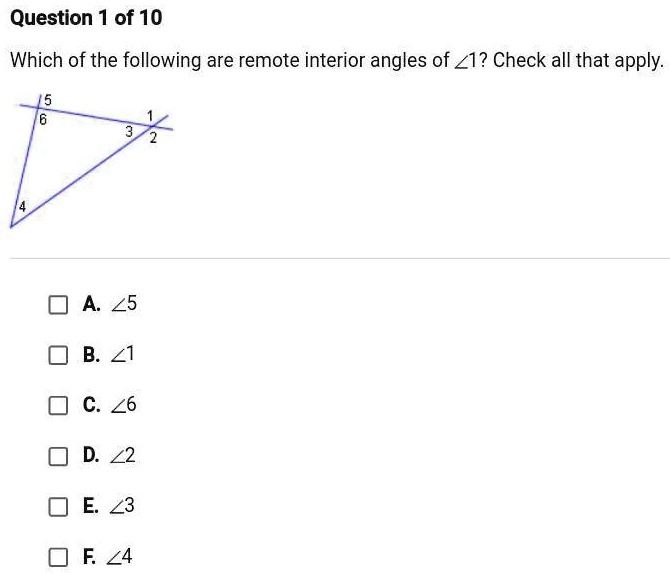
Task: Select the checkbox next to option D ∠2
Action: (58, 456)
